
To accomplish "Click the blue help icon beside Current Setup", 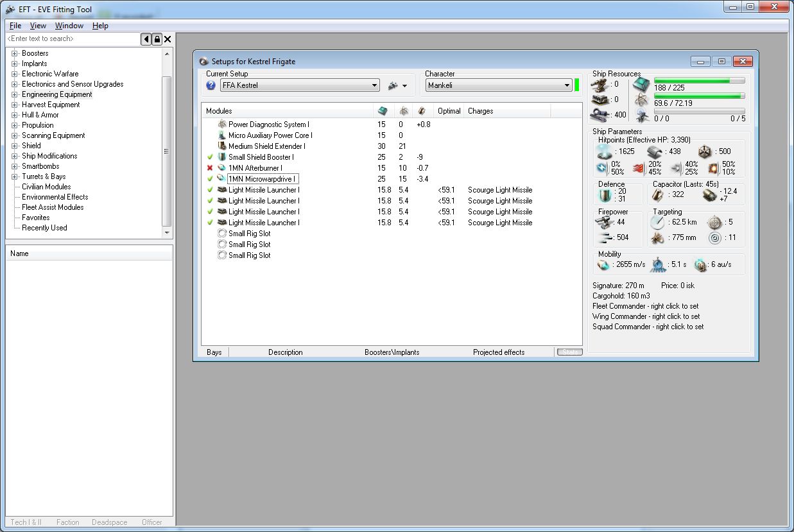I will click(211, 85).
